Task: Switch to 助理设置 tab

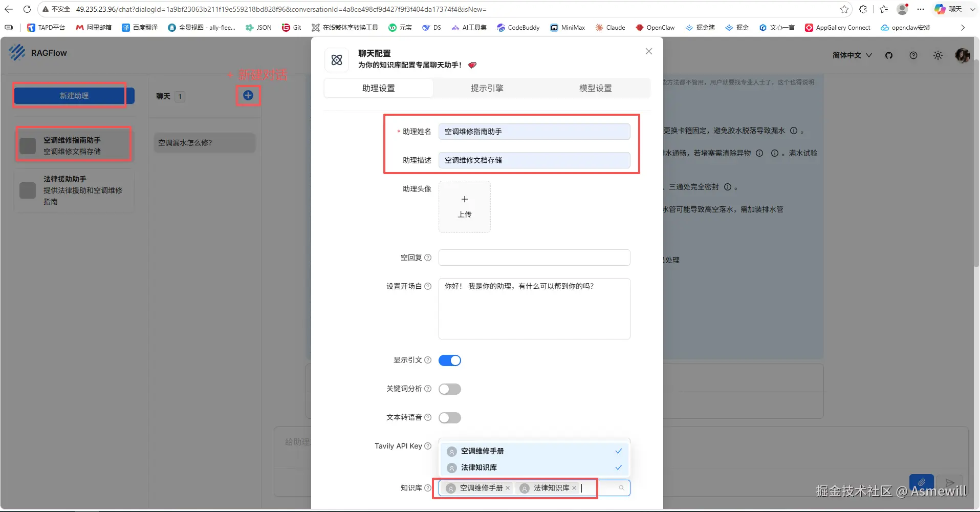Action: (379, 88)
